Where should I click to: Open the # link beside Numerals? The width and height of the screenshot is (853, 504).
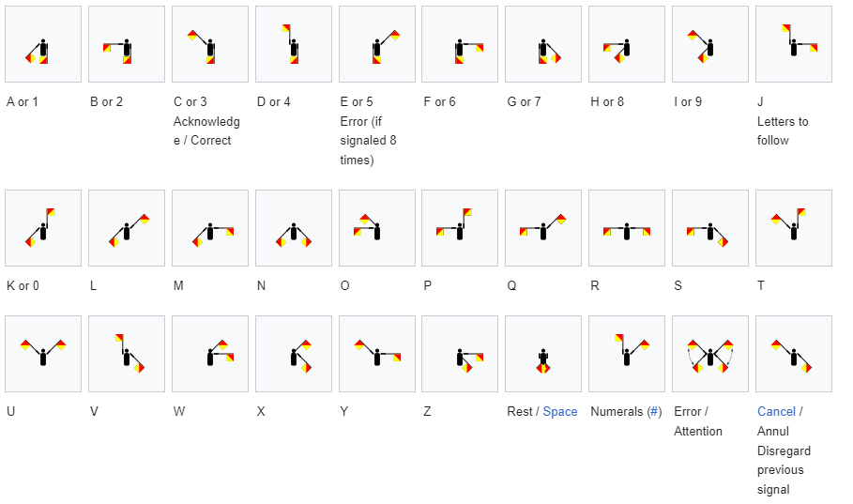(655, 411)
